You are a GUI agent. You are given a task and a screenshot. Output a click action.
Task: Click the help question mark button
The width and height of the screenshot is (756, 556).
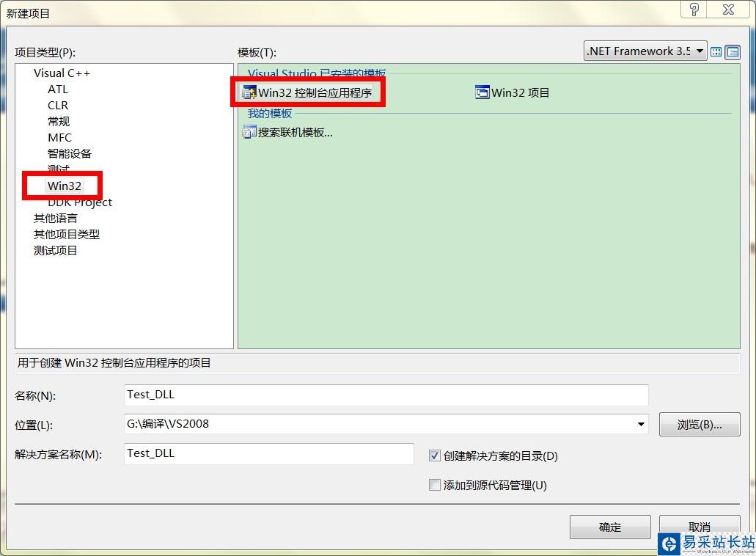694,9
